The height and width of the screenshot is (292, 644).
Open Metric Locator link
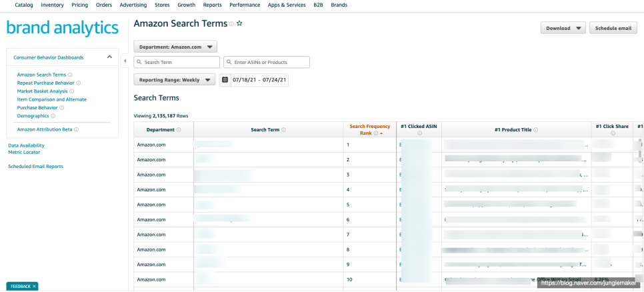pyautogui.click(x=24, y=152)
